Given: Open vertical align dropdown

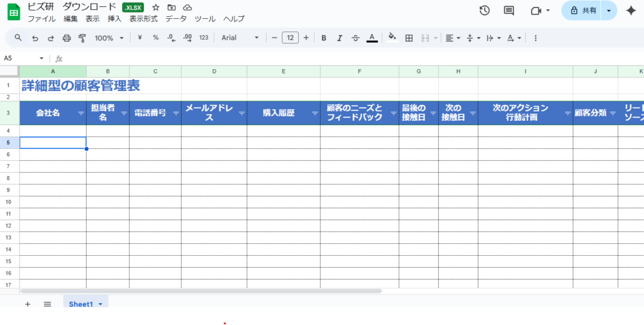Looking at the screenshot, I should (x=474, y=38).
